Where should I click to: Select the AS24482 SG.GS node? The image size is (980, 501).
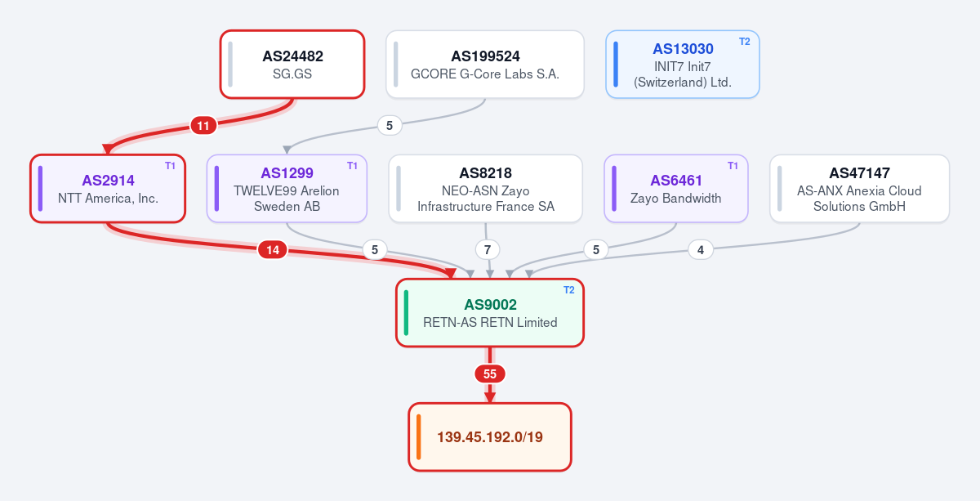click(x=292, y=65)
